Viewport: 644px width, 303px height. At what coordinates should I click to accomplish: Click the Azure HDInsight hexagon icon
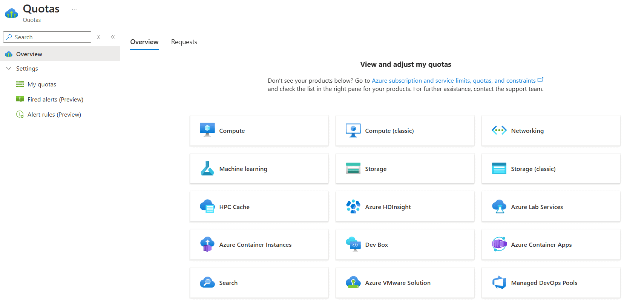(x=353, y=207)
